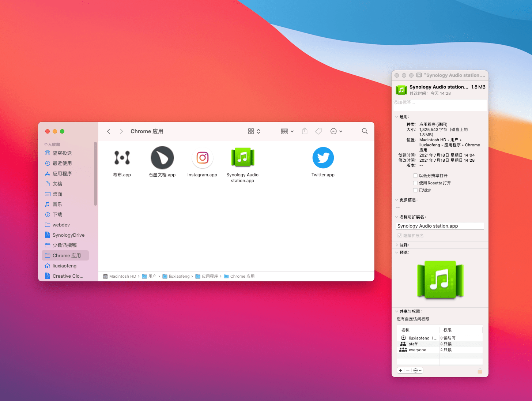This screenshot has width=532, height=401.
Task: Click the lock icon in Info window
Action: click(480, 371)
